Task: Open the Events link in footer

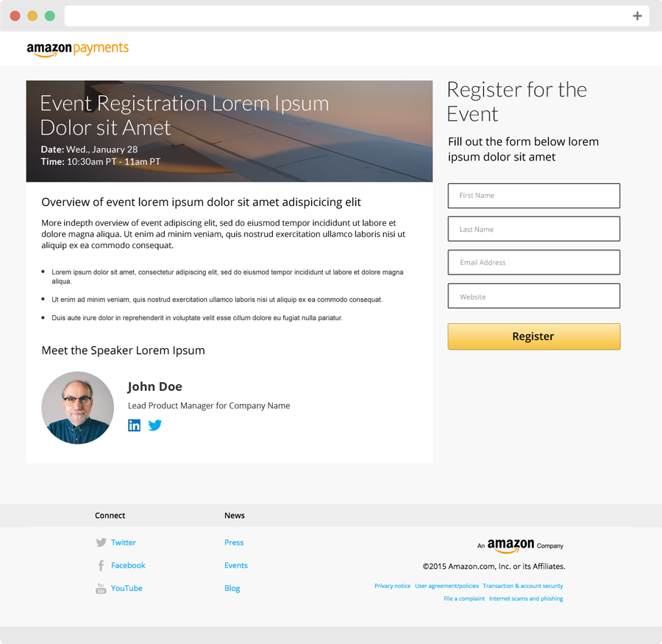Action: [x=236, y=565]
